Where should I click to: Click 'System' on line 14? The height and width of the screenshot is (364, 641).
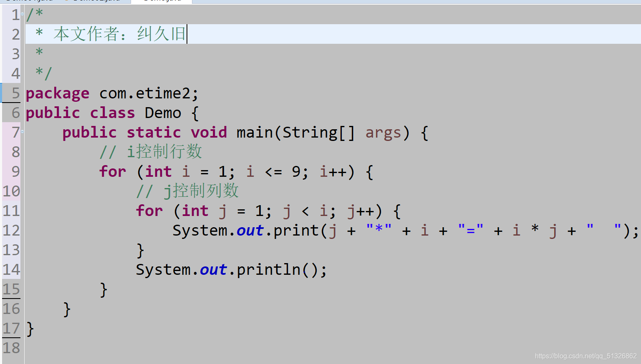point(163,270)
